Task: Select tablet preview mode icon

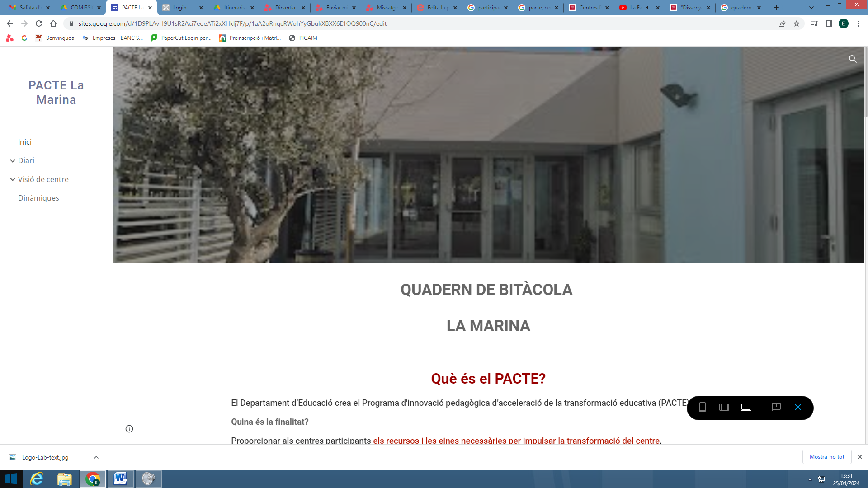Action: 724,407
